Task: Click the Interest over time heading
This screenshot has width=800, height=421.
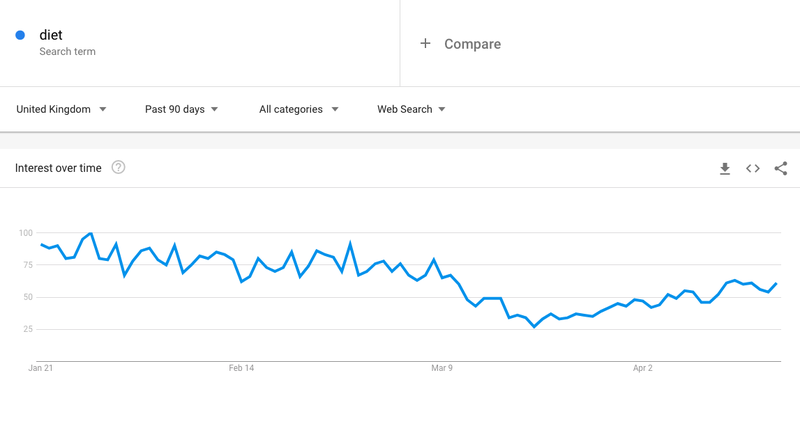Action: point(58,168)
